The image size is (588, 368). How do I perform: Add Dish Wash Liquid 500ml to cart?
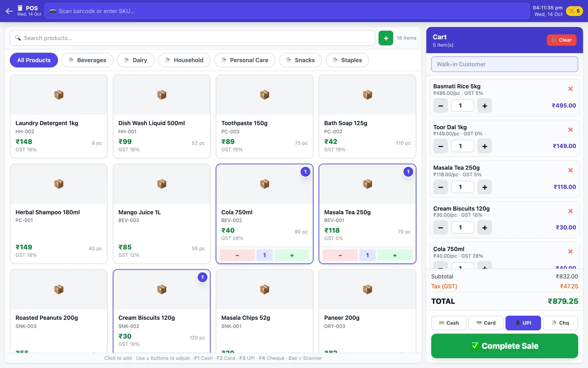pyautogui.click(x=162, y=117)
